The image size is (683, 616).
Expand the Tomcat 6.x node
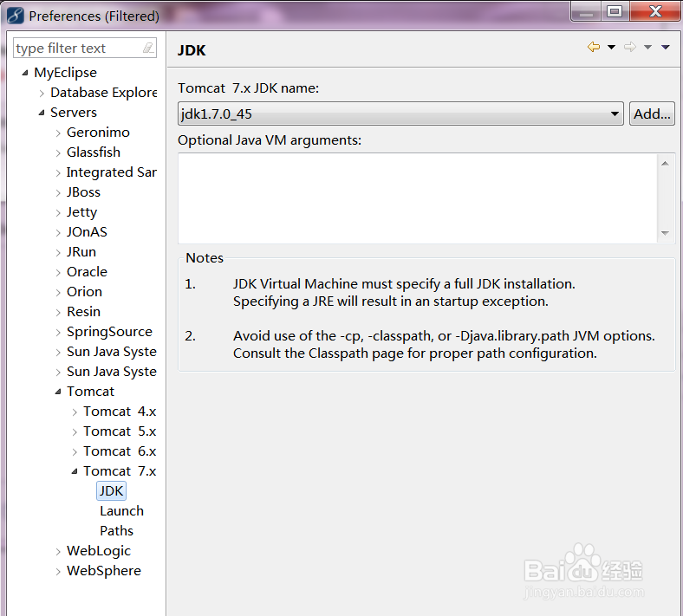click(75, 452)
